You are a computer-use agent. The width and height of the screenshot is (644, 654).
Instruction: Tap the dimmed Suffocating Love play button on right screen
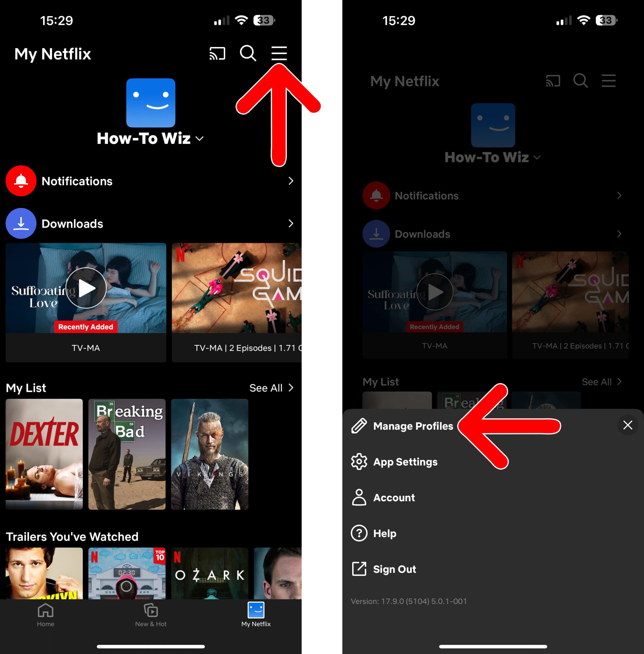435,292
